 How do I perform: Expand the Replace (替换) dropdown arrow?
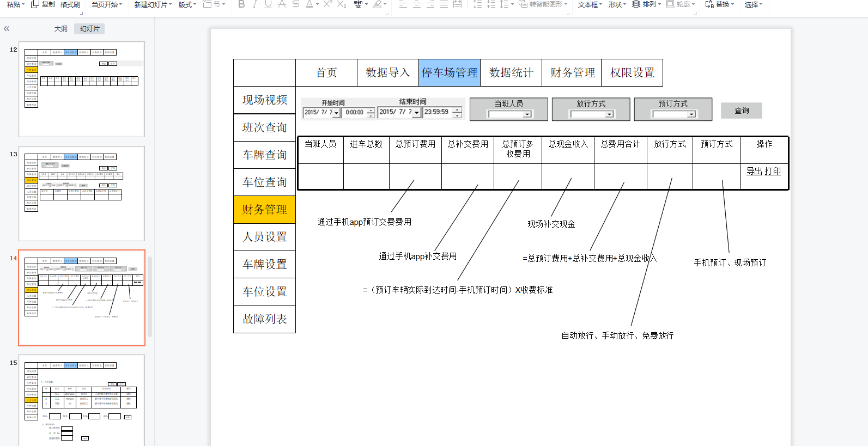[x=732, y=4]
